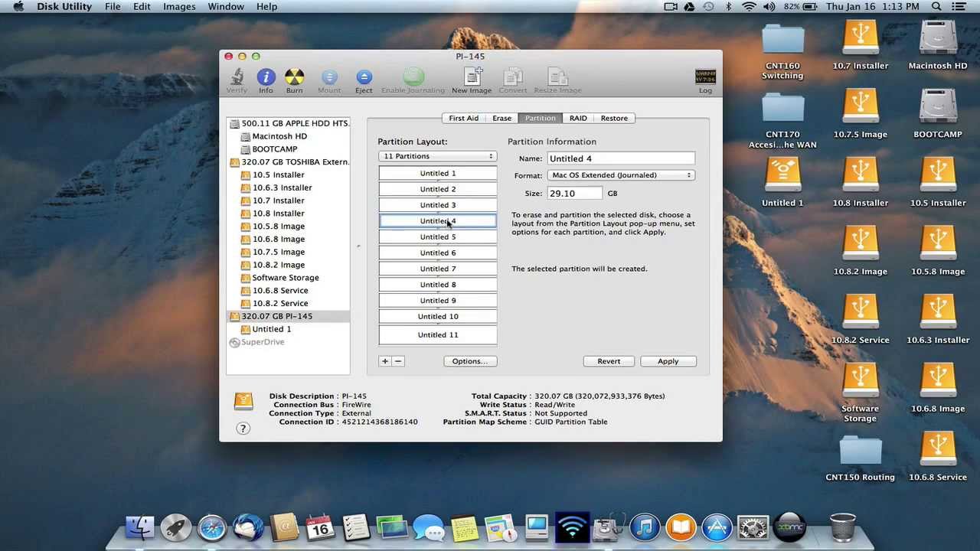Click the partition Size field
Image resolution: width=980 pixels, height=551 pixels.
tap(575, 194)
